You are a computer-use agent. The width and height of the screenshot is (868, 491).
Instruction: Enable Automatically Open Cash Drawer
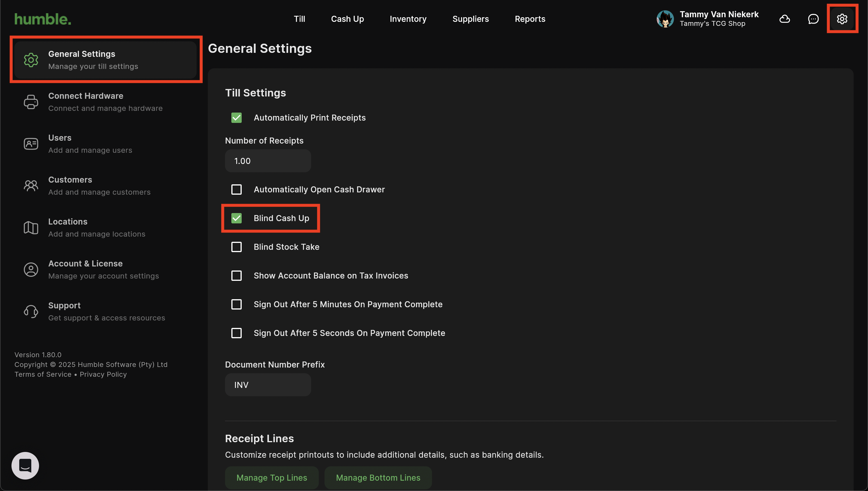pos(236,190)
